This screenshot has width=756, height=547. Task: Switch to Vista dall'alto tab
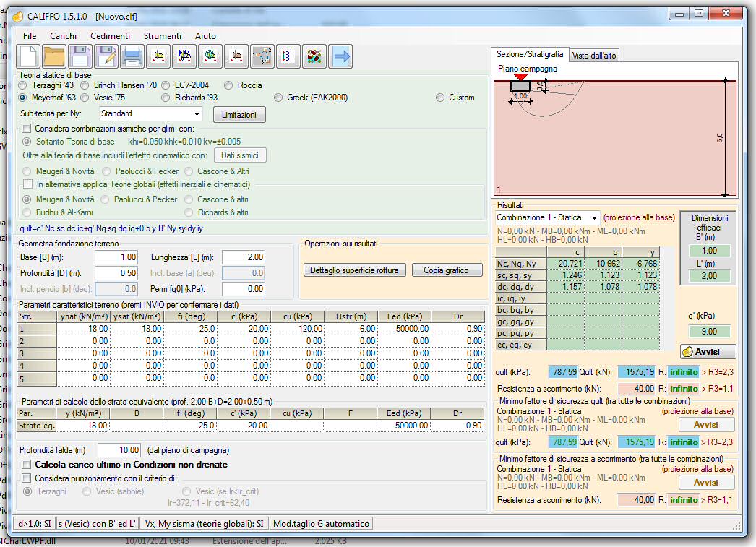coord(594,56)
